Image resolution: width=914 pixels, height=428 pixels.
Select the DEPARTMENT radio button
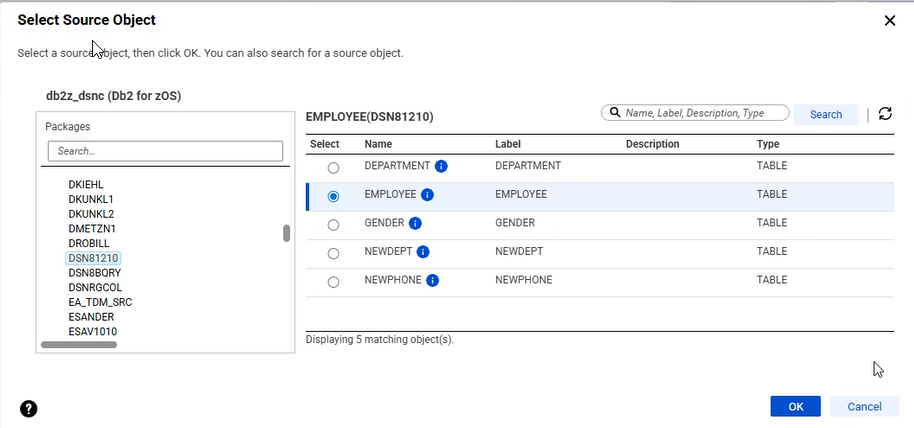[x=333, y=168]
